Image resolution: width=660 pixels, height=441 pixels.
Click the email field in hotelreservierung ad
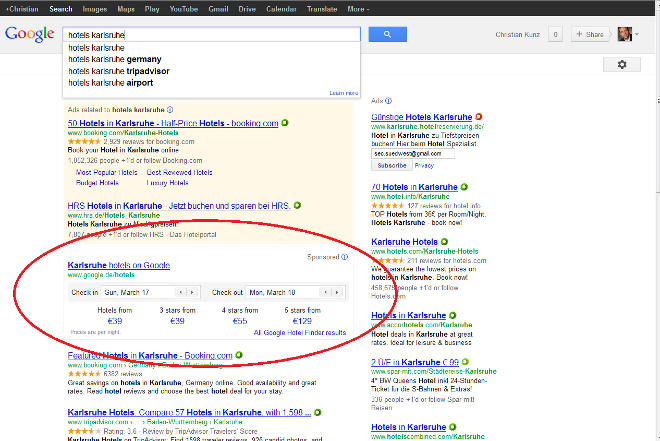412,154
